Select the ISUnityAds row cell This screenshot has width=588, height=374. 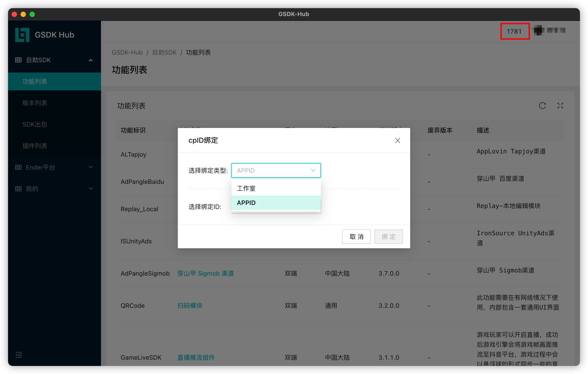tap(136, 241)
